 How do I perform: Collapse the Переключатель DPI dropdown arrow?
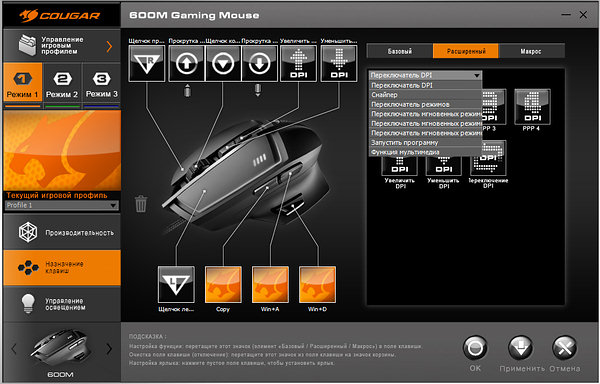click(476, 75)
